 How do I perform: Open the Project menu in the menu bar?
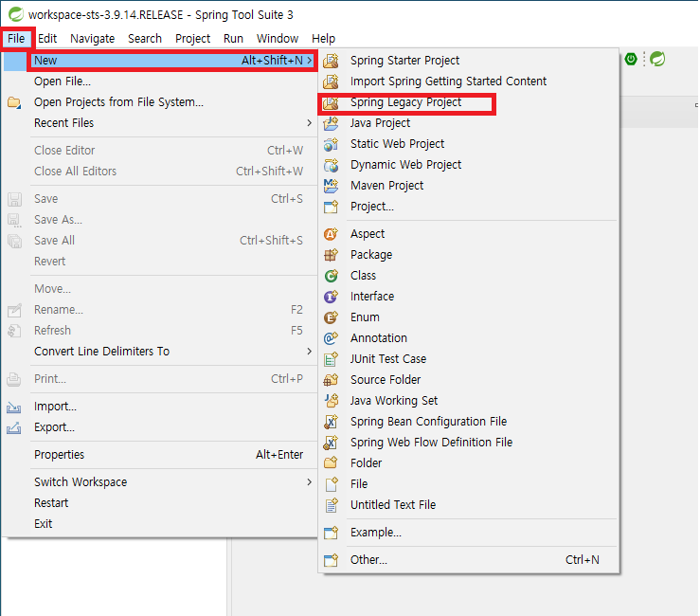pos(193,39)
